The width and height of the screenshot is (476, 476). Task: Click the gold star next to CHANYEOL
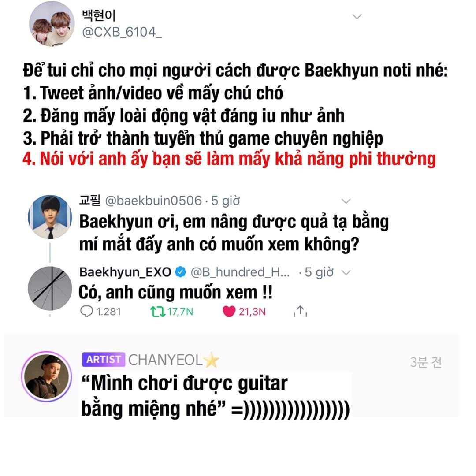211,360
